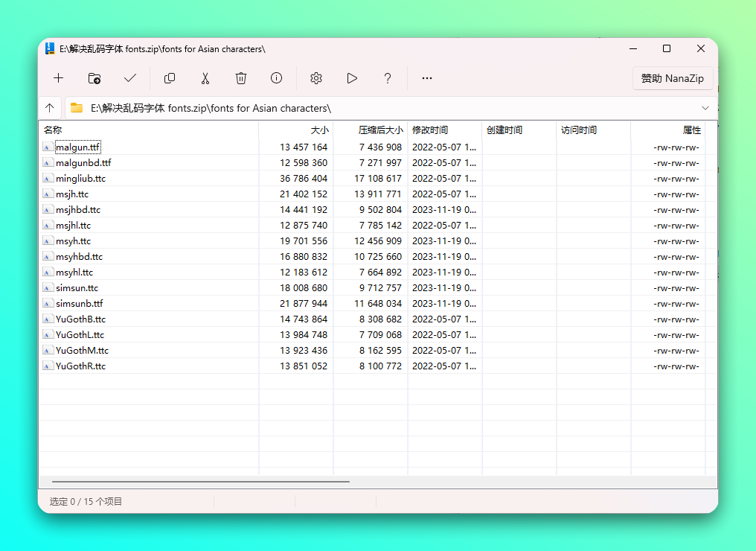Viewport: 756px width, 551px height.
Task: Sort by the 大小 column header
Action: click(x=296, y=130)
